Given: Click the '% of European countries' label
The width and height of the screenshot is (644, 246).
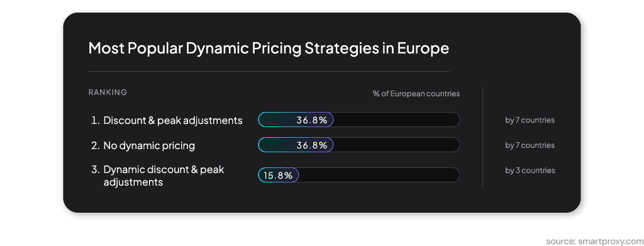Looking at the screenshot, I should (x=416, y=94).
